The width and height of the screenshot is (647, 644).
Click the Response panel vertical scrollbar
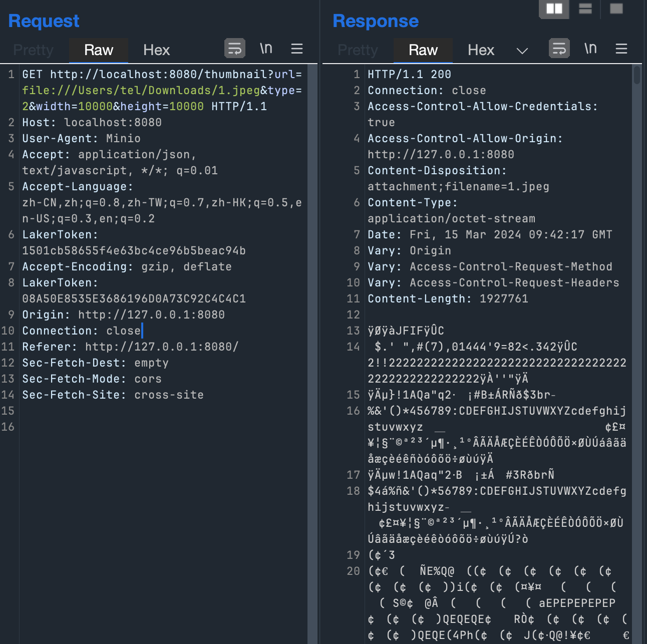637,75
